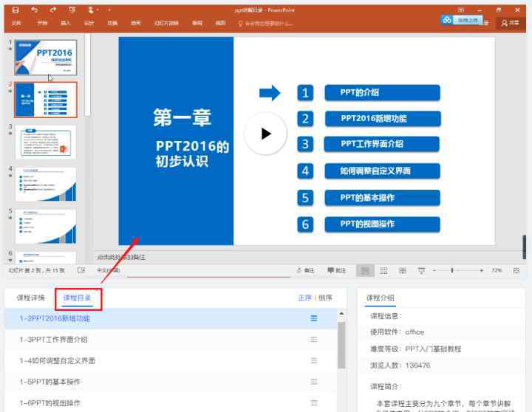Click list icon on 1-5PPT的基本操作 row
Image resolution: width=532 pixels, height=412 pixels.
tap(314, 382)
